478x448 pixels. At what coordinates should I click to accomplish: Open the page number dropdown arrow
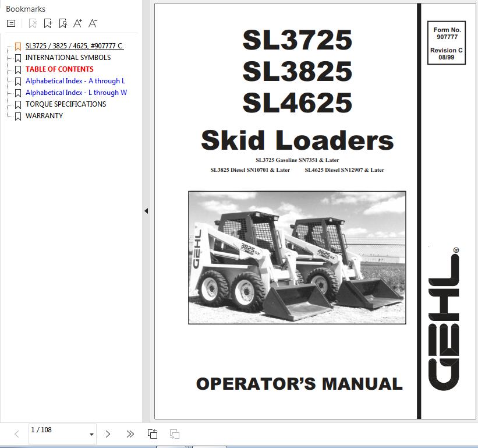point(91,434)
